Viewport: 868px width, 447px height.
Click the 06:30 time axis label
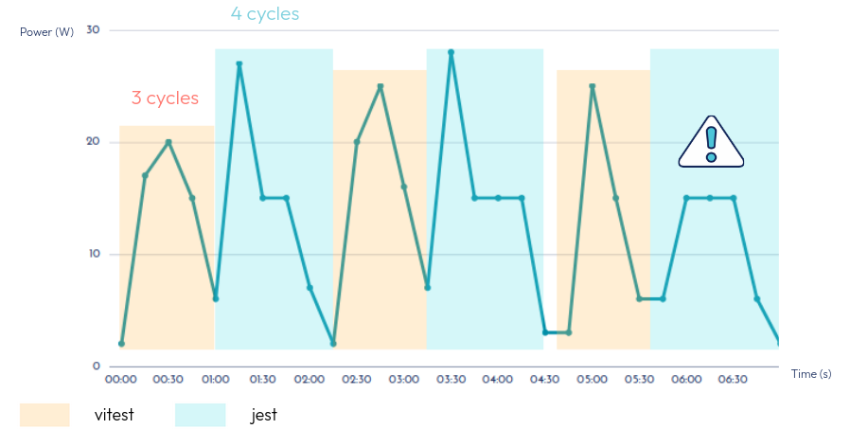734,379
